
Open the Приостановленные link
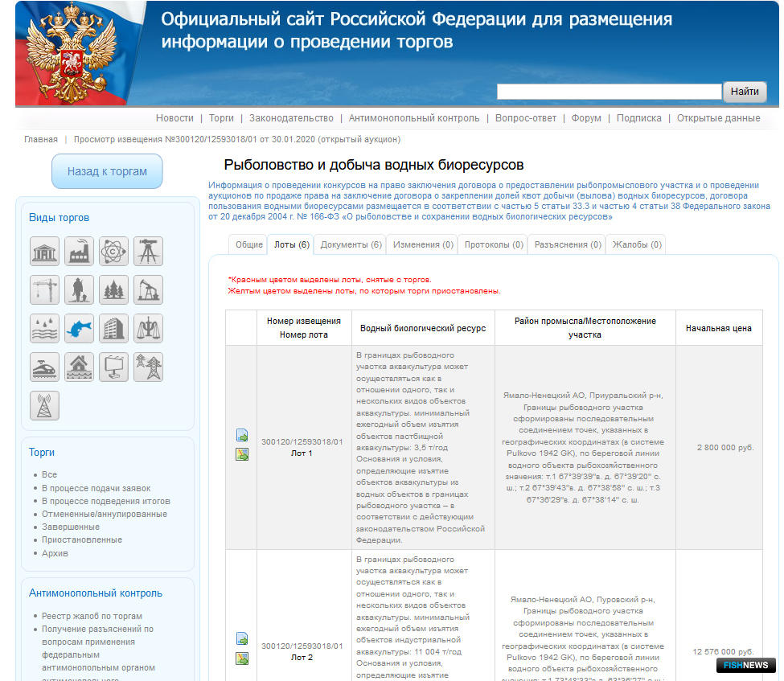click(82, 540)
